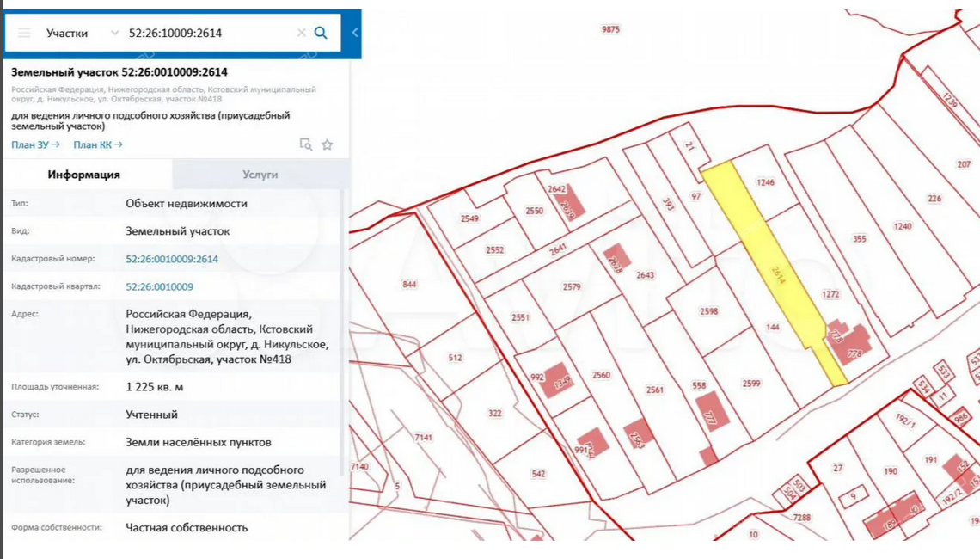Viewport: 980px width, 559px height.
Task: Collapse the side panel with left chevron
Action: [354, 33]
